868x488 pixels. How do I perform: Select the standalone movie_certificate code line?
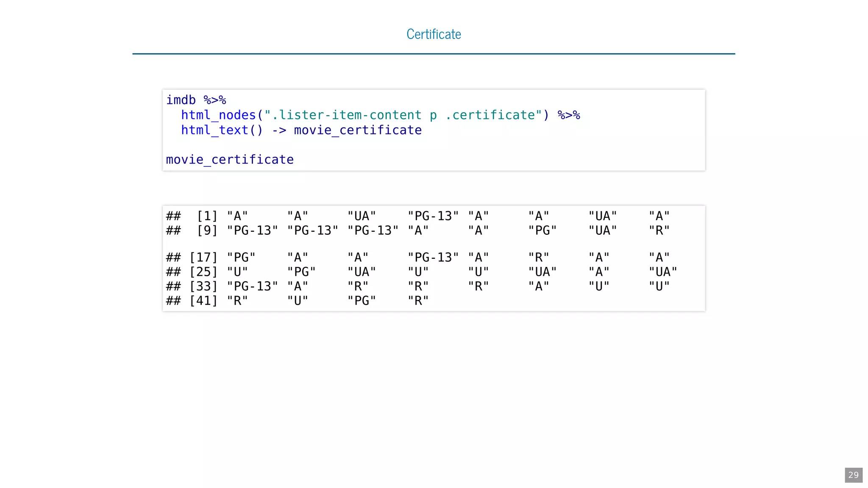tap(230, 160)
